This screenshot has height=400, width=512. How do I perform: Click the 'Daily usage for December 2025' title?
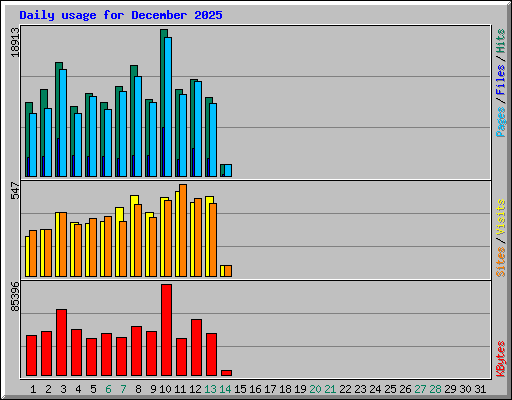[121, 15]
